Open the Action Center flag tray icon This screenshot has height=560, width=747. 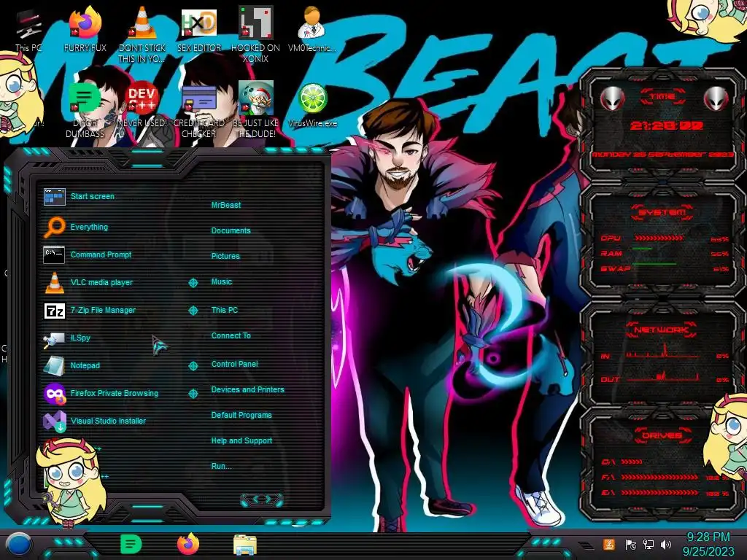coord(630,544)
